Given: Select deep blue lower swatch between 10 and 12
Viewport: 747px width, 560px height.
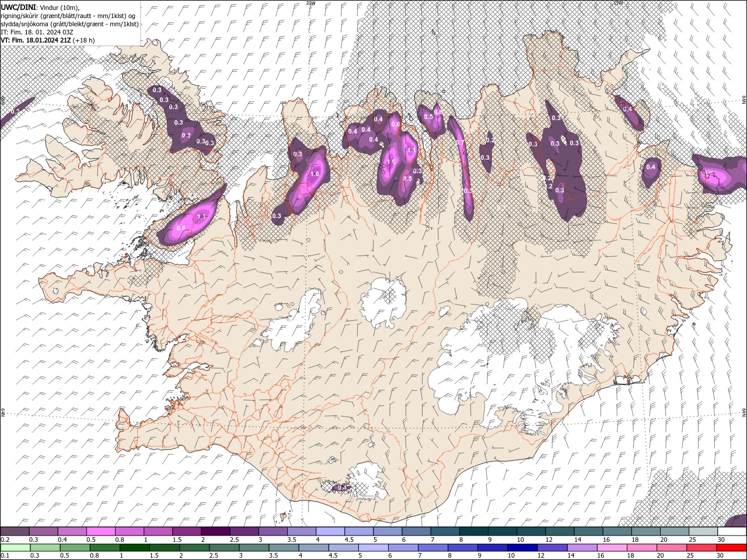Looking at the screenshot, I should coord(522,548).
